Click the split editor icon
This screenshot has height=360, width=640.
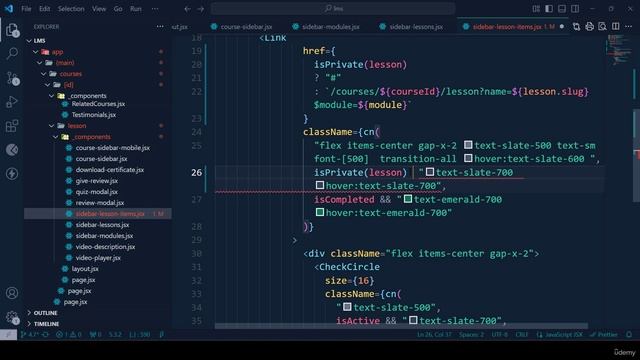pyautogui.click(x=616, y=27)
